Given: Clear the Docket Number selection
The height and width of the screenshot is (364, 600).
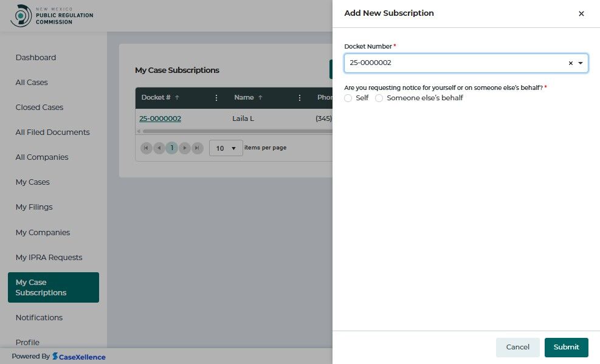Looking at the screenshot, I should coord(571,63).
